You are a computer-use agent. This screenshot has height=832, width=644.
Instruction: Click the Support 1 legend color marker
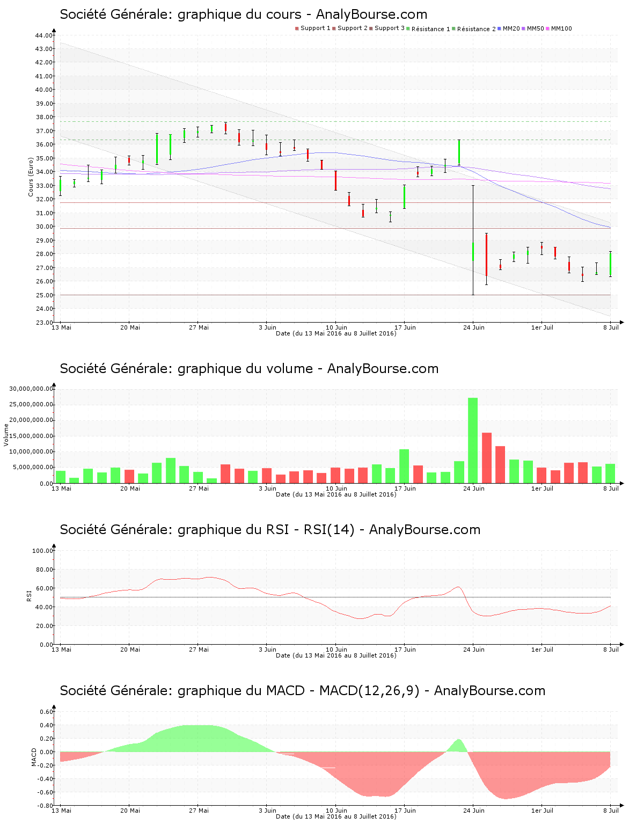(x=297, y=28)
